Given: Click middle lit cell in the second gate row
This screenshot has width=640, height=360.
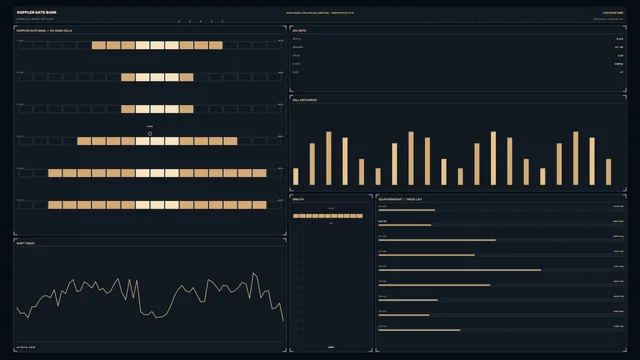Looking at the screenshot, I should (x=157, y=77).
